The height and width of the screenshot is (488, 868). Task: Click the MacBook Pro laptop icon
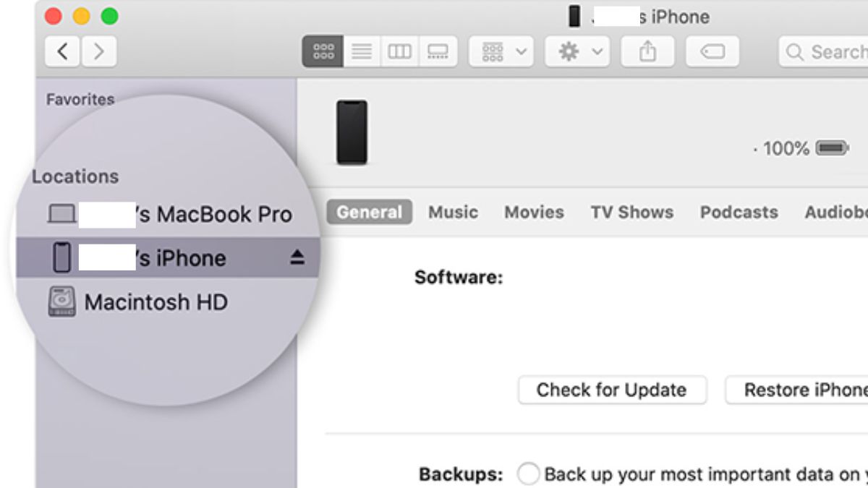coord(61,214)
